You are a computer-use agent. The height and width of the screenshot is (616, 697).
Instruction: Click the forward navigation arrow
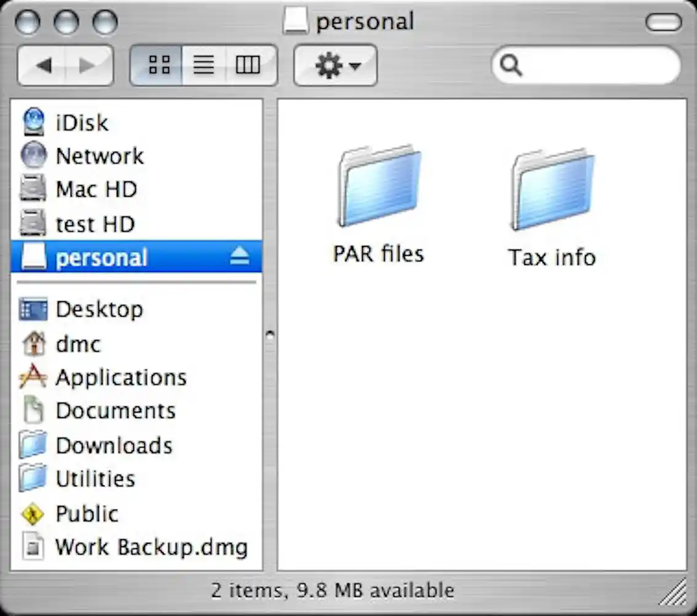(x=86, y=65)
